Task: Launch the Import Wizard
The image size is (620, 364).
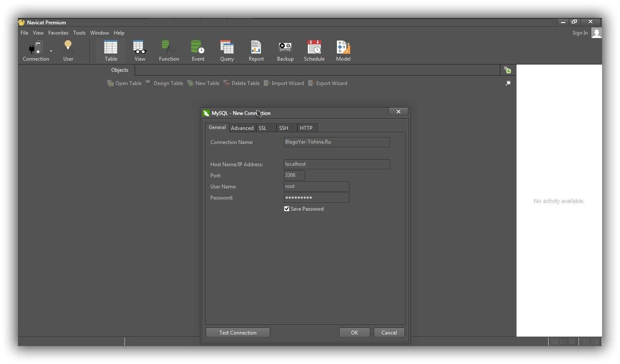Action: tap(283, 83)
